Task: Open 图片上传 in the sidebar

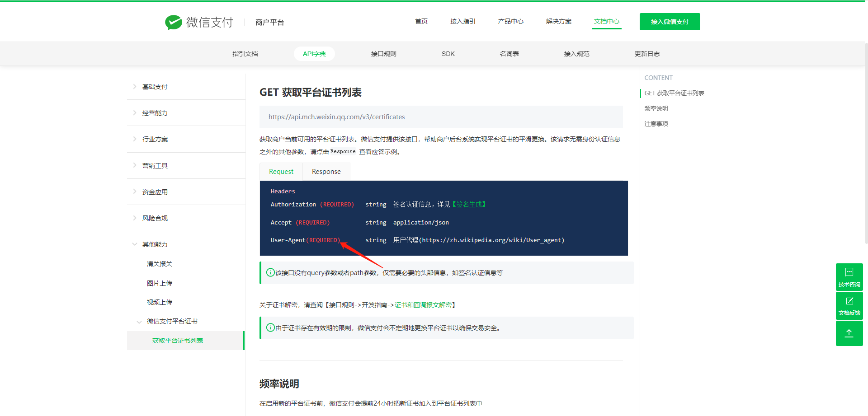Action: tap(160, 283)
